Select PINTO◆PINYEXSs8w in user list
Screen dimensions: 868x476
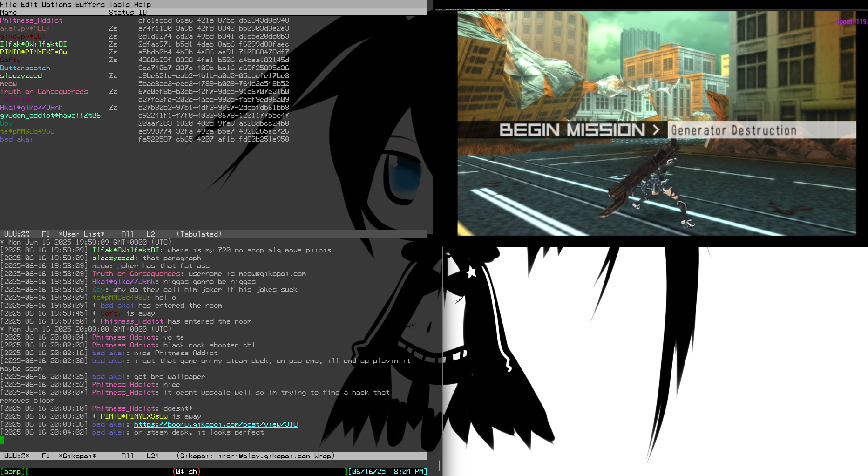(x=34, y=52)
